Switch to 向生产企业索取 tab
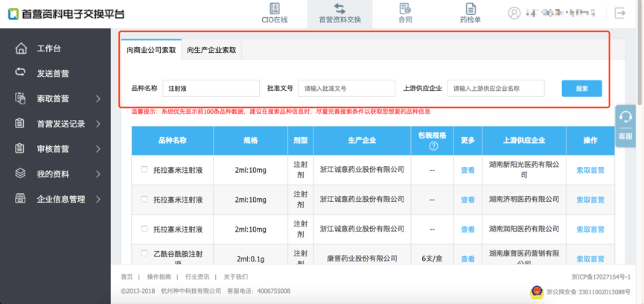This screenshot has height=304, width=644. pos(211,50)
